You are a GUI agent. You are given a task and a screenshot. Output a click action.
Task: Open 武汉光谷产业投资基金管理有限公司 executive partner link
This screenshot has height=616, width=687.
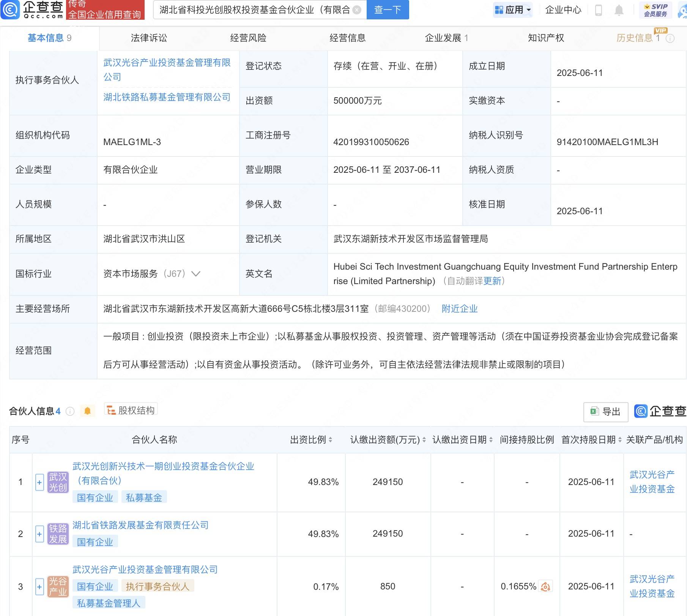pos(167,70)
